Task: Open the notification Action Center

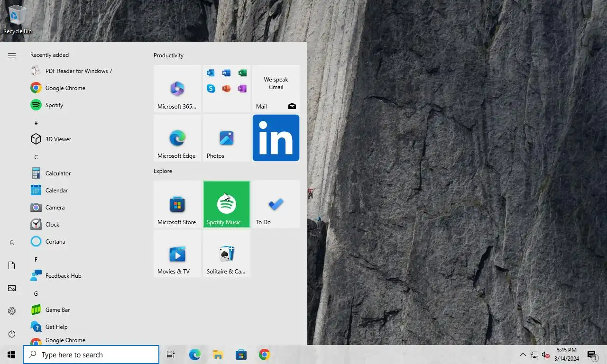Action: point(592,355)
